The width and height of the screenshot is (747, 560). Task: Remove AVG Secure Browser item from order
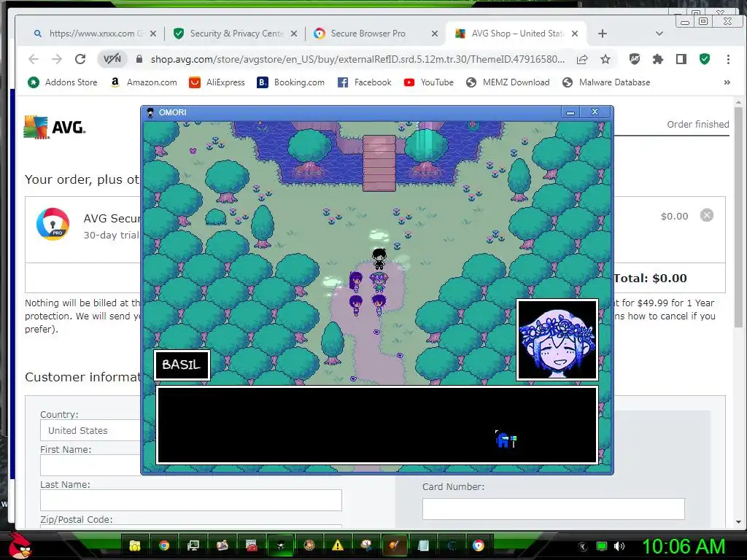(706, 215)
